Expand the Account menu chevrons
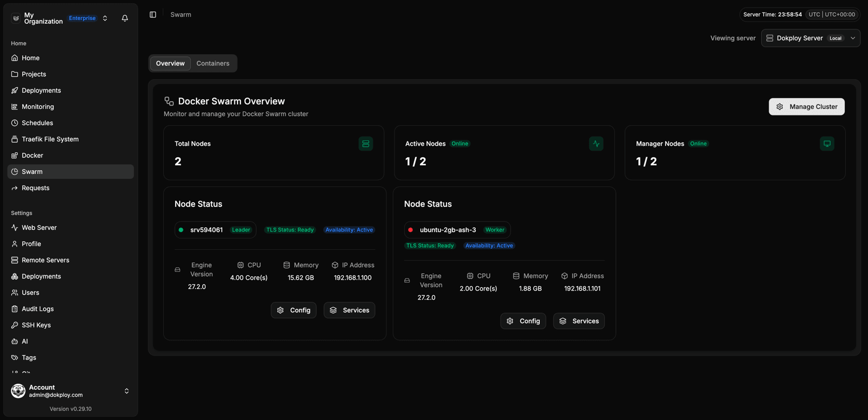The height and width of the screenshot is (420, 868). point(126,391)
